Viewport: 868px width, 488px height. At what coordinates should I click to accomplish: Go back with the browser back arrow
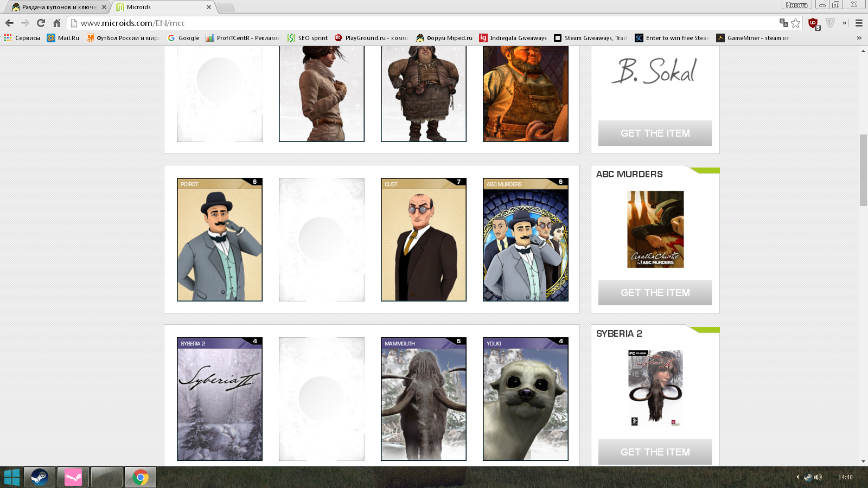pyautogui.click(x=9, y=23)
